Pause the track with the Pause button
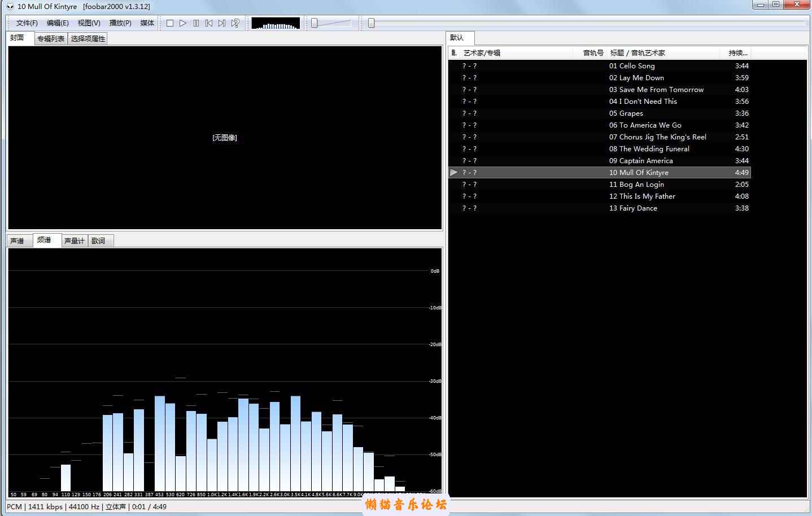812x516 pixels. 196,23
